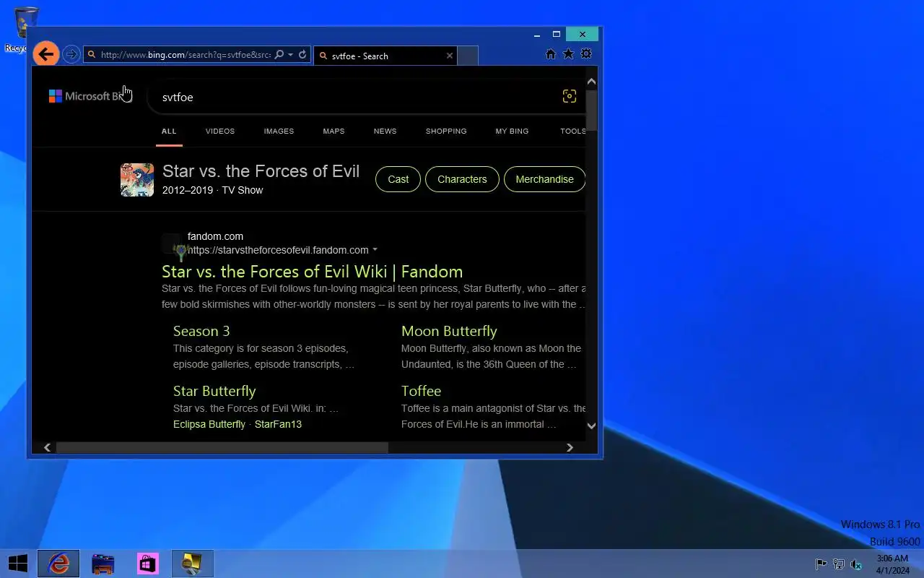This screenshot has width=924, height=578.
Task: Open the MY BING tab
Action: pyautogui.click(x=512, y=131)
